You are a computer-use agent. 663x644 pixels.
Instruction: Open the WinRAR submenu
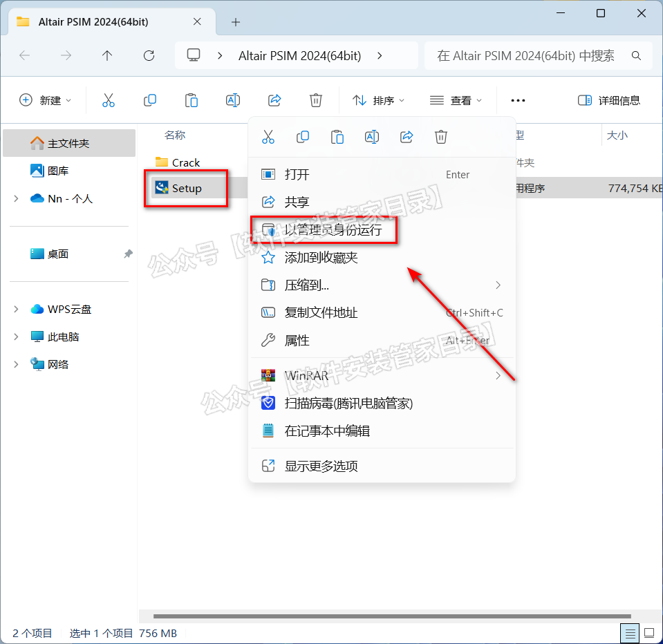382,375
